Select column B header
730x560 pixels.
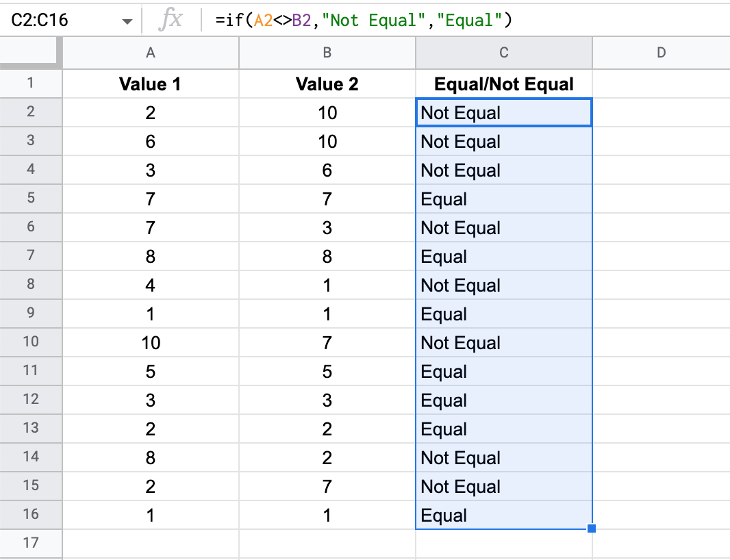pyautogui.click(x=327, y=53)
